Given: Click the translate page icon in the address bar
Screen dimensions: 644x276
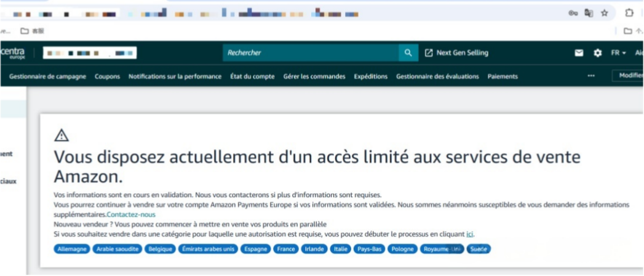Looking at the screenshot, I should pos(589,12).
